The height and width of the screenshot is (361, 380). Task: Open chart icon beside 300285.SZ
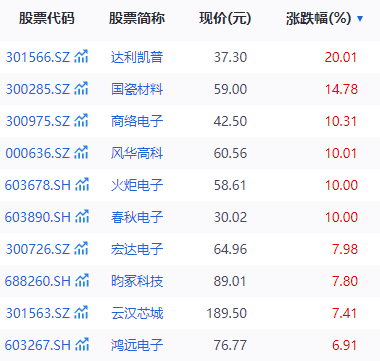point(81,88)
